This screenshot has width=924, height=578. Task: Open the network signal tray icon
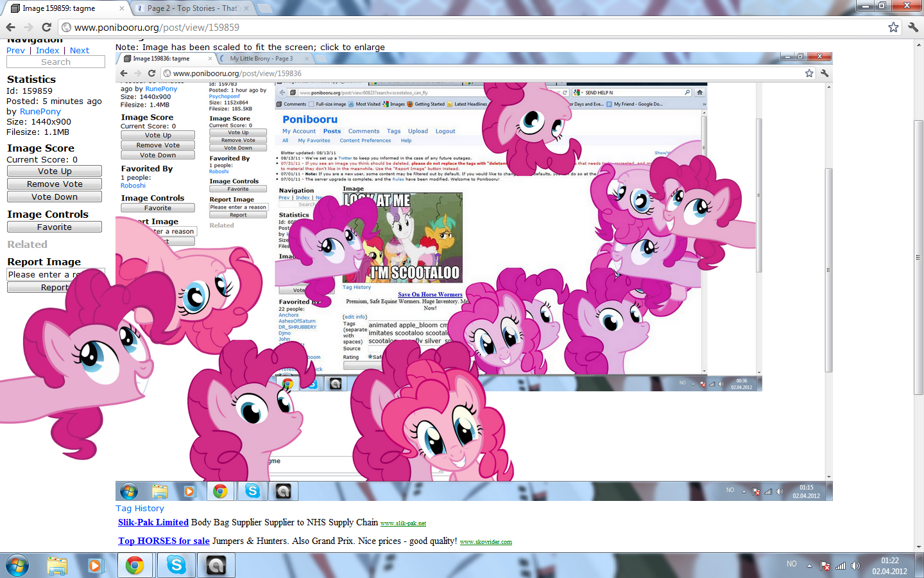point(841,566)
